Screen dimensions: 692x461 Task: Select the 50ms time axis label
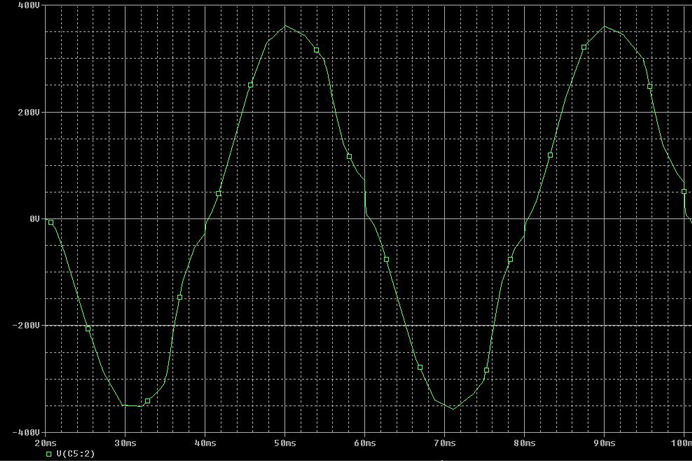tap(285, 443)
